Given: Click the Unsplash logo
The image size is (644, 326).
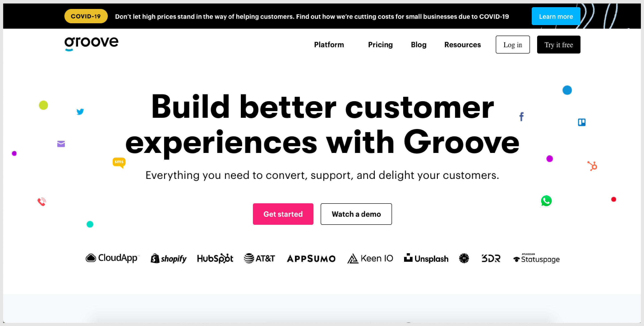Looking at the screenshot, I should (x=426, y=259).
